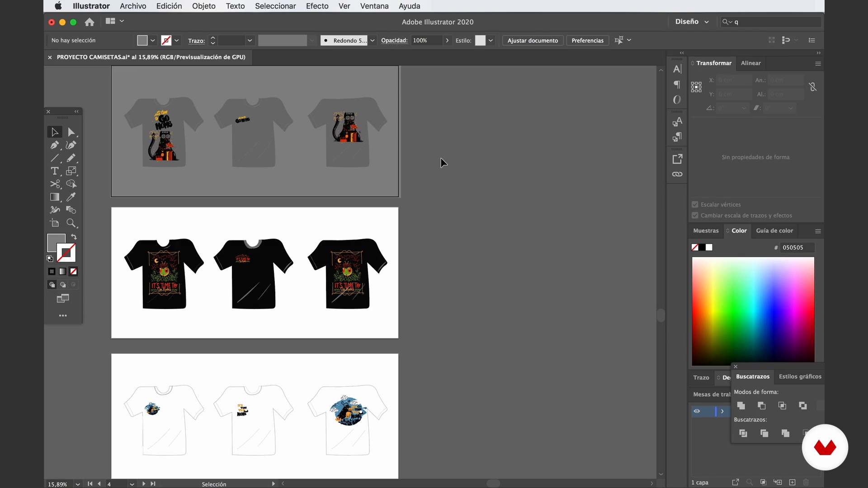Select the Type tool
Screen dimensions: 868x488
(55, 171)
